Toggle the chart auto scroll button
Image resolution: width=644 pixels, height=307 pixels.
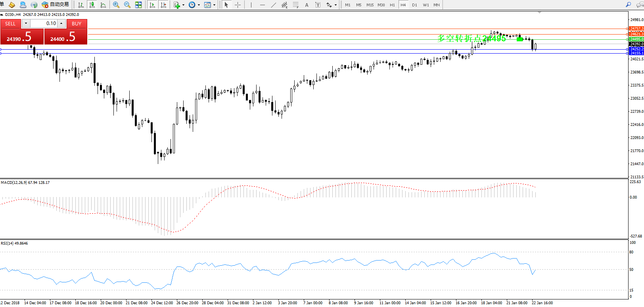(x=152, y=5)
